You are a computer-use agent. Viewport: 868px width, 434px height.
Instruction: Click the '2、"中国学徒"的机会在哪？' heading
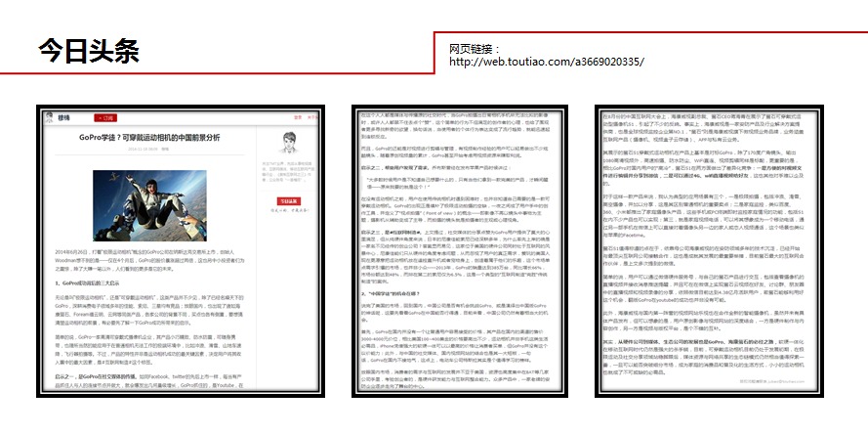tap(391, 293)
